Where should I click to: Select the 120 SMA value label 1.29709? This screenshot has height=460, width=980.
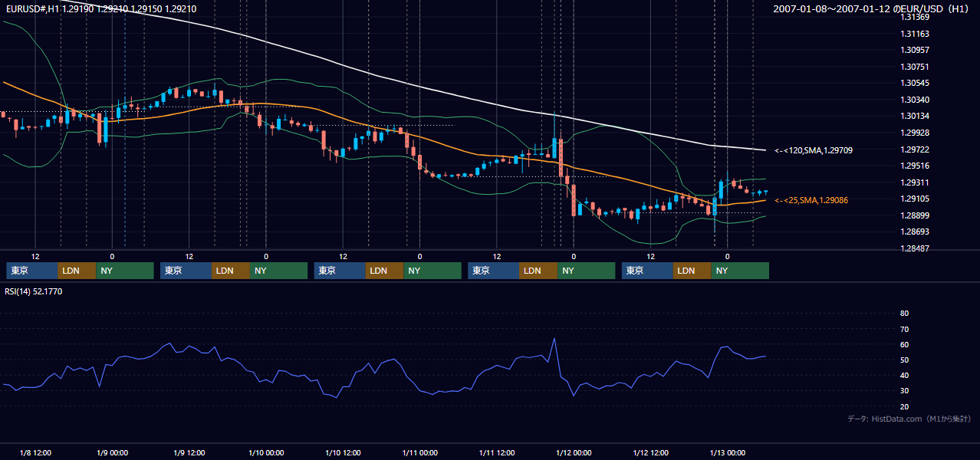[x=814, y=151]
